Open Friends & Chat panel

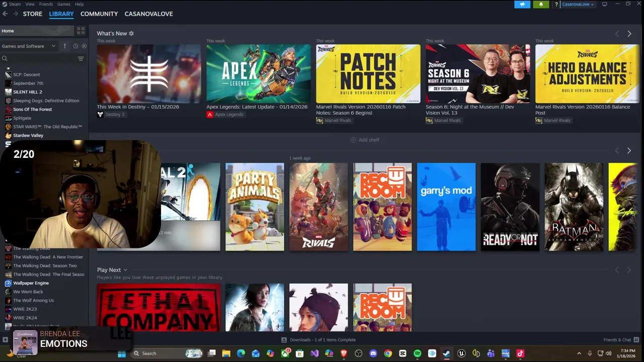620,340
